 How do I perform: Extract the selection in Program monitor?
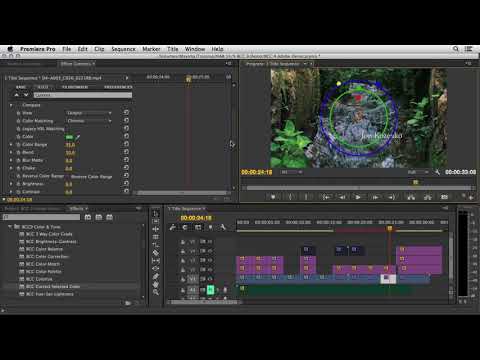click(x=428, y=197)
